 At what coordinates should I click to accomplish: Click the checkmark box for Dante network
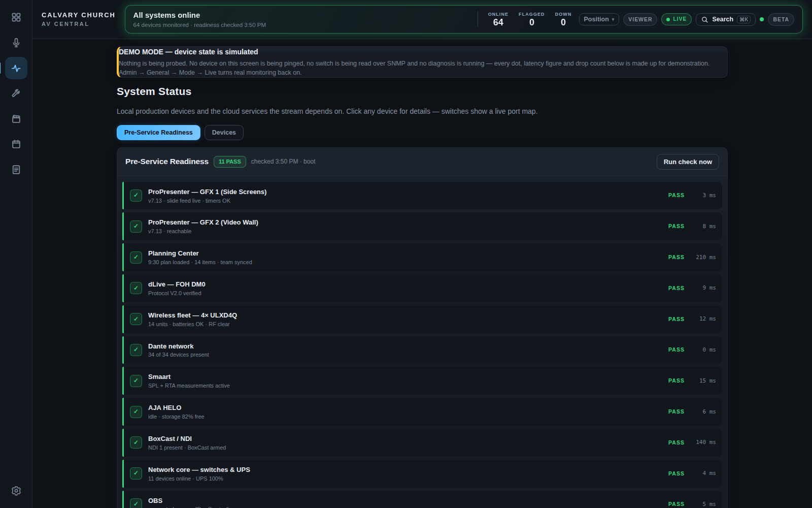(136, 350)
